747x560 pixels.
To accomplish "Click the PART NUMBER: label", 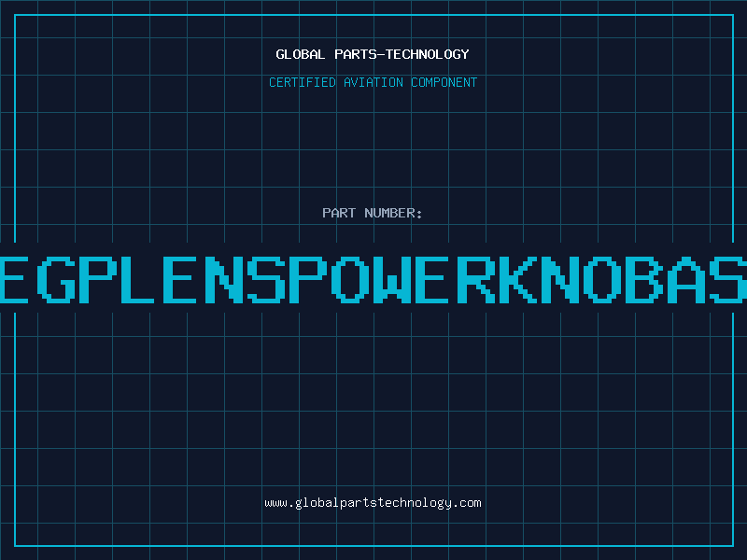I will [373, 213].
